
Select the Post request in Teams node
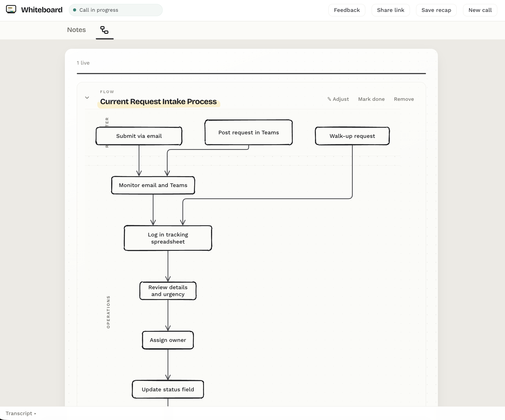click(249, 132)
